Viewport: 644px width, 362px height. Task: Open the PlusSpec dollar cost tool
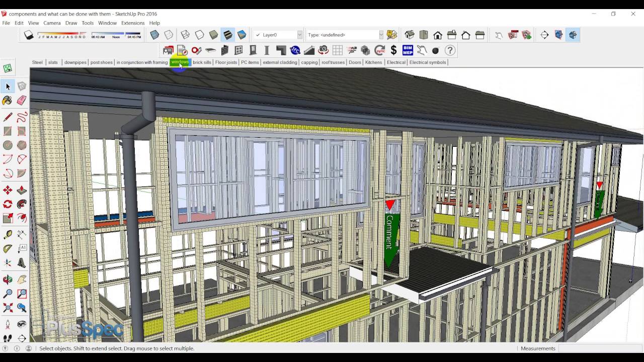tap(393, 50)
